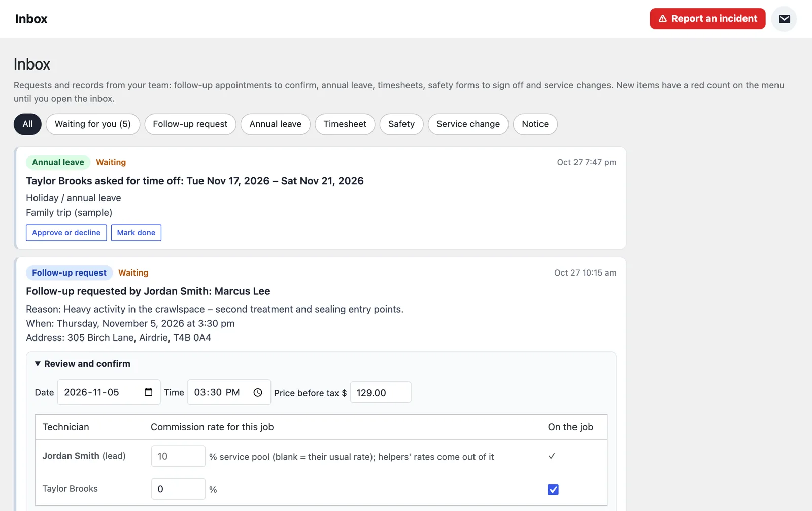
Task: Click Waiting status on Annual leave card
Action: point(111,162)
